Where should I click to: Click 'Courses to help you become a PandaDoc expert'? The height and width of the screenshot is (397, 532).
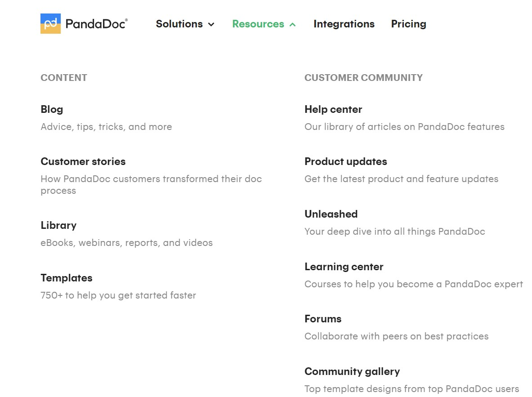point(413,284)
